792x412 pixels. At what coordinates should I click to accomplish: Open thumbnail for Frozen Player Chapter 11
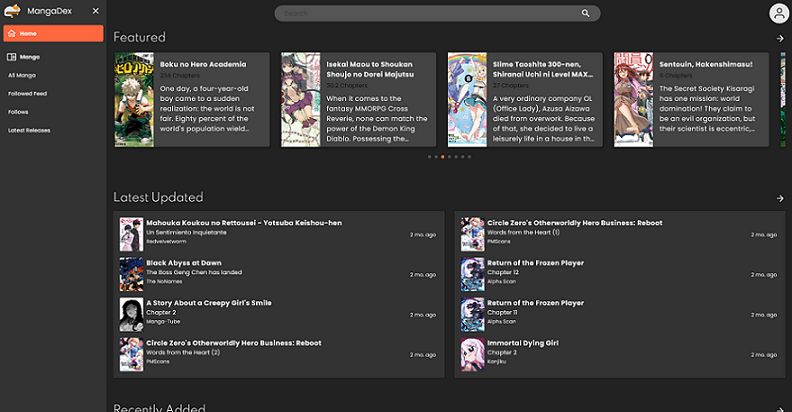coord(472,314)
